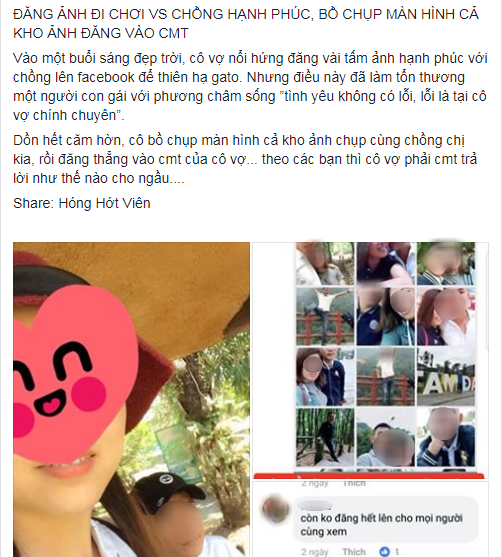Open the man with outstretched arms photo
Screen dimensions: 502x557
point(325,317)
